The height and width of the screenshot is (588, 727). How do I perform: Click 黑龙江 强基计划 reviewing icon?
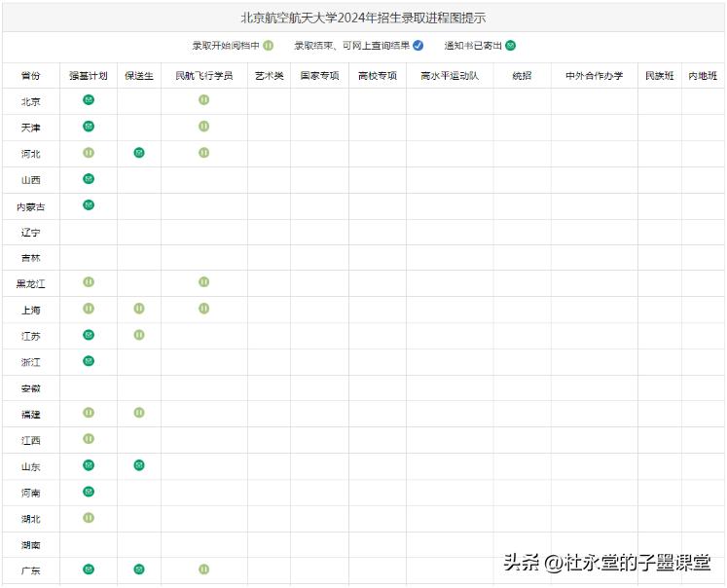[89, 282]
